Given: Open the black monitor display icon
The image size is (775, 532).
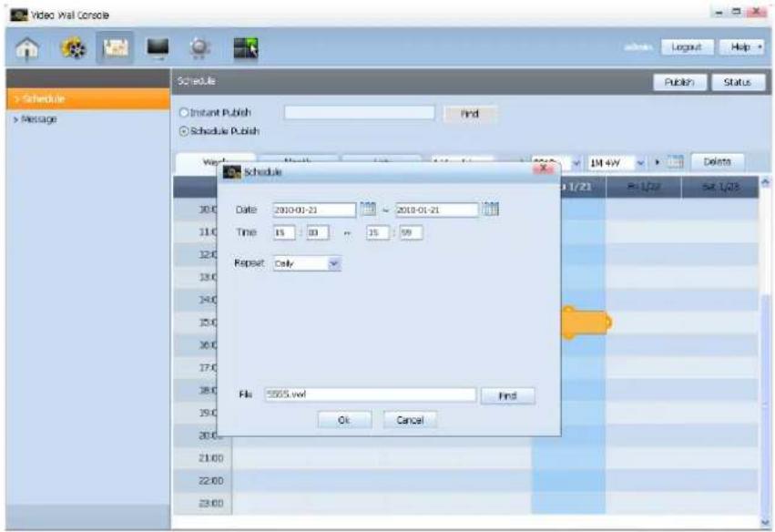Looking at the screenshot, I should click(158, 48).
